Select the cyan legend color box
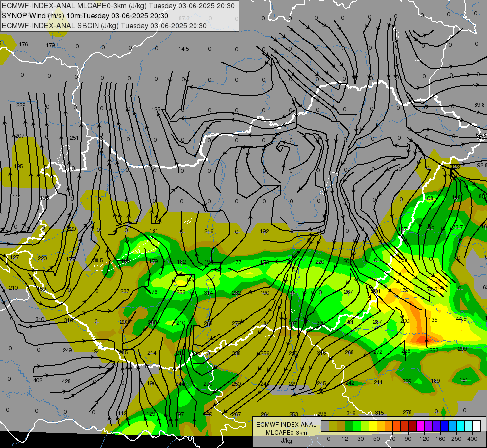The image size is (487, 448). coord(460,426)
